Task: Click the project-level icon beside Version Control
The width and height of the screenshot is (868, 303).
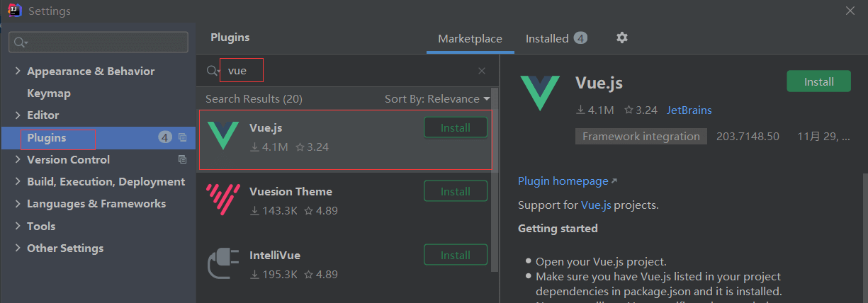Action: point(182,159)
